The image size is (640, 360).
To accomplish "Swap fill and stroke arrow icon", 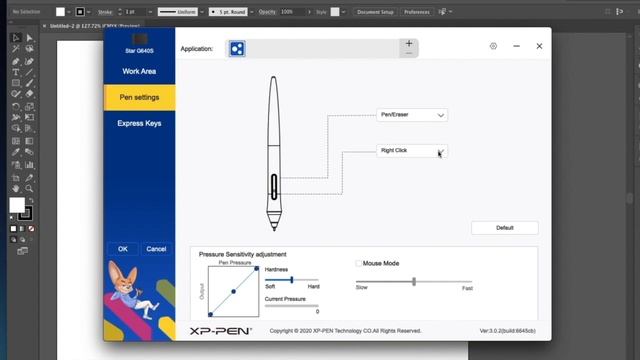I will 31,200.
